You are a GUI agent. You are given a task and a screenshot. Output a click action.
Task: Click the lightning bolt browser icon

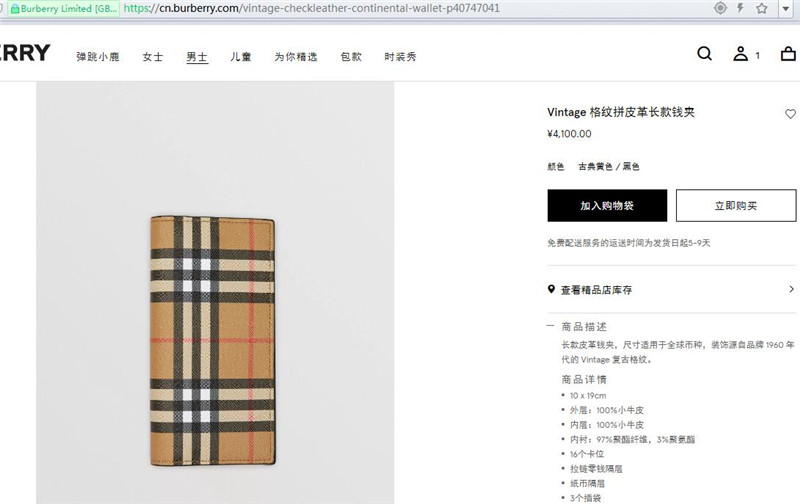[x=740, y=8]
